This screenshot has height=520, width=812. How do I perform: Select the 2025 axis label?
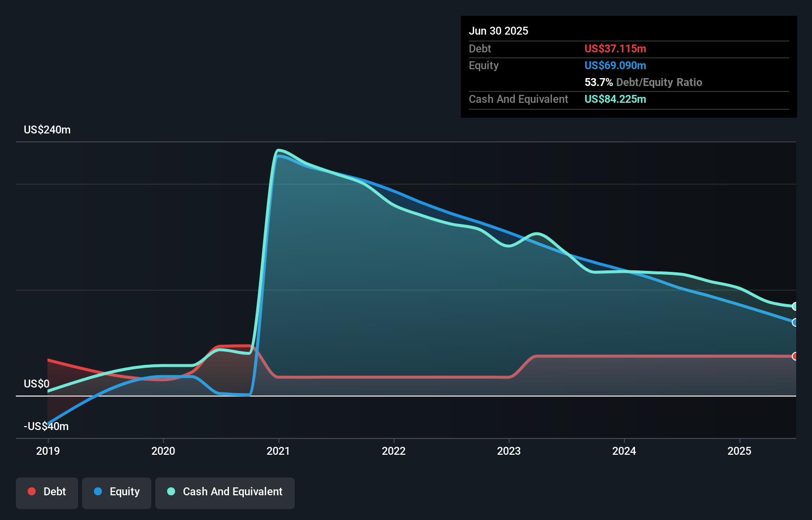click(739, 451)
